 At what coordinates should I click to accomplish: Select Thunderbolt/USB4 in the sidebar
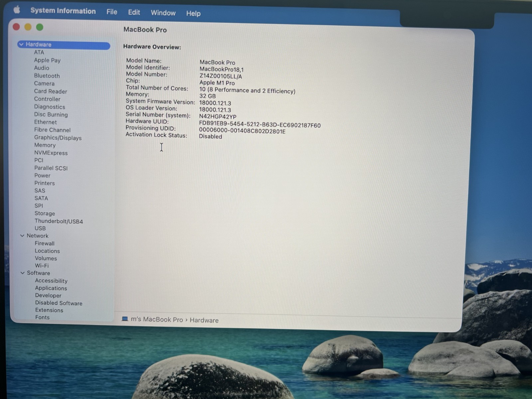click(59, 221)
